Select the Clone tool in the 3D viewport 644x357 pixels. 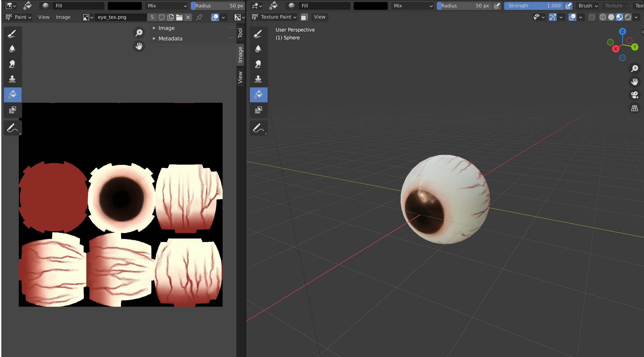(x=258, y=79)
